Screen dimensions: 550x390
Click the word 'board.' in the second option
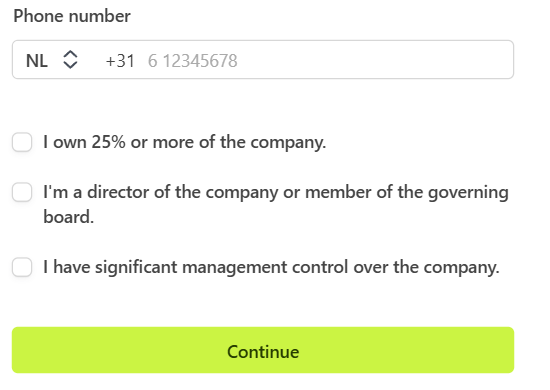click(69, 217)
